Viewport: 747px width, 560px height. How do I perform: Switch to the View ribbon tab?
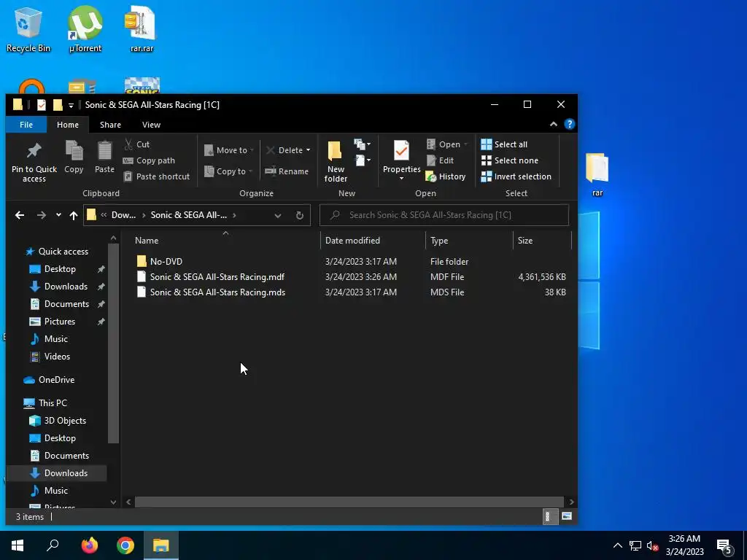(151, 125)
